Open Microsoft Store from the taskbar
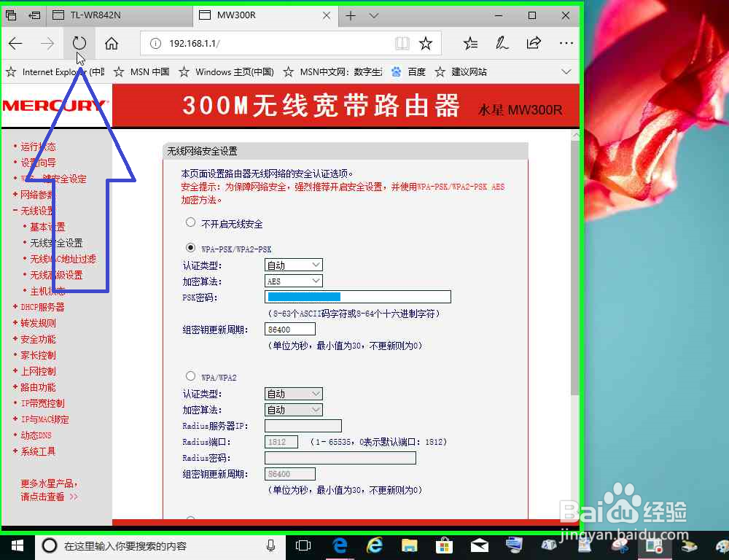The height and width of the screenshot is (560, 729). (444, 545)
